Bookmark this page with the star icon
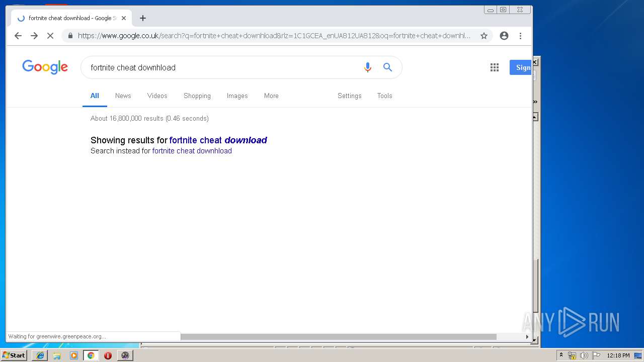Screen dimensions: 644x362 [x=484, y=36]
